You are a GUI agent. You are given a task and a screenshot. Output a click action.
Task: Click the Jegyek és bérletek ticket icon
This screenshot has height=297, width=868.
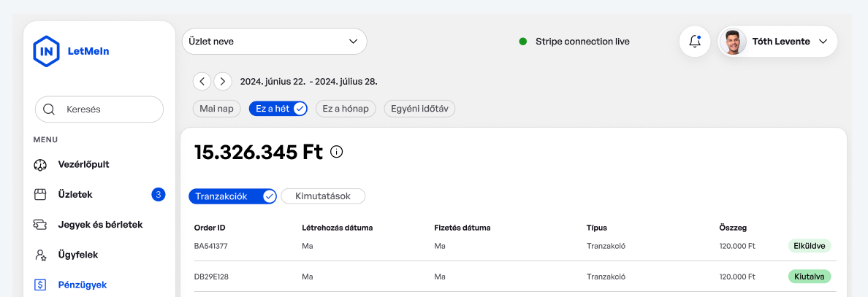tap(40, 225)
